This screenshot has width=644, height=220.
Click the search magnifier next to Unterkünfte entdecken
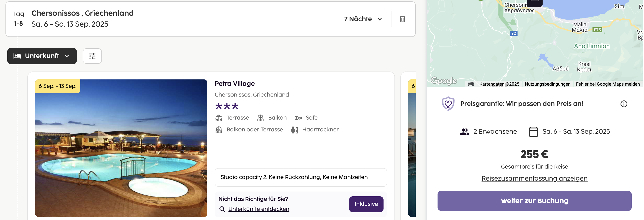[222, 209]
